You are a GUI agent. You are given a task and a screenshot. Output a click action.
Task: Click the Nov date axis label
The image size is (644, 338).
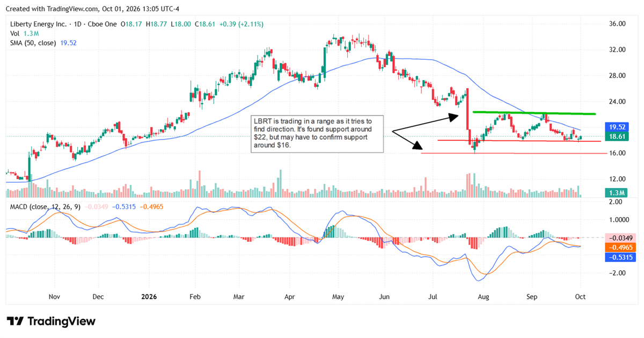54,297
